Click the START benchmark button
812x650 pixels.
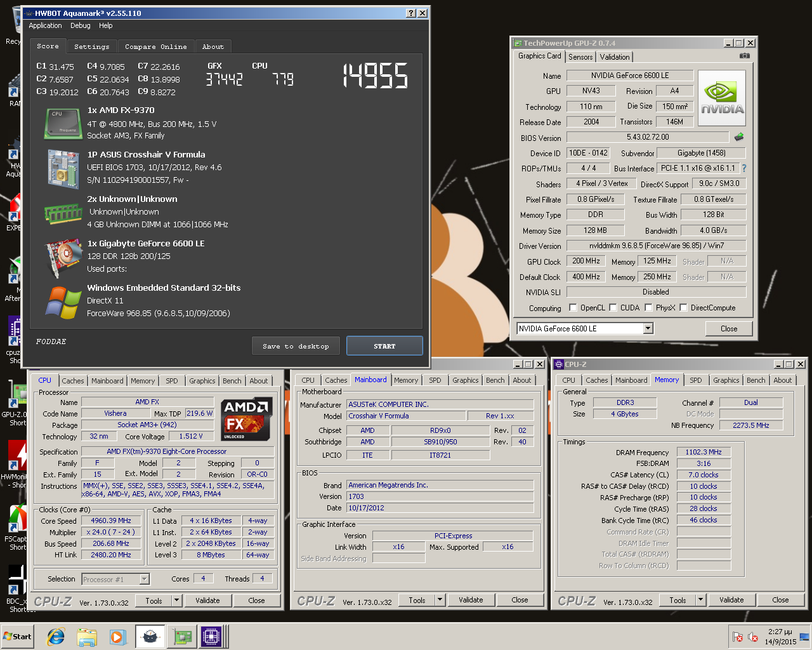coord(384,346)
